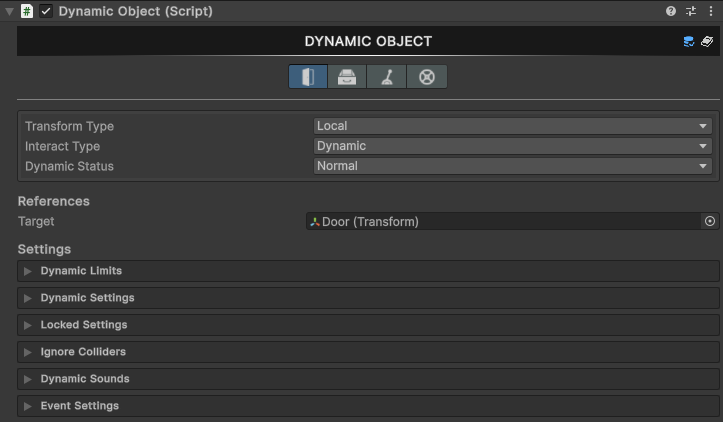Open component help reference icon

(x=671, y=11)
